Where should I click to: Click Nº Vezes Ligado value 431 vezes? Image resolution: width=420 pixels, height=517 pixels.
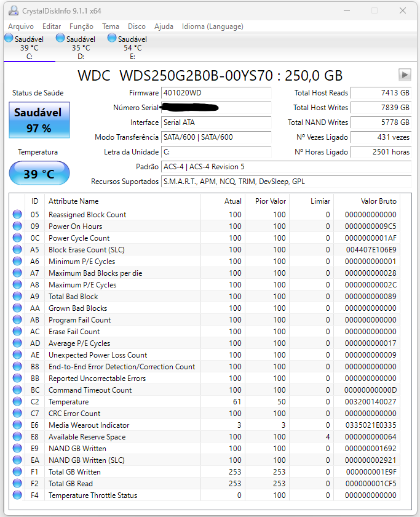(x=381, y=137)
